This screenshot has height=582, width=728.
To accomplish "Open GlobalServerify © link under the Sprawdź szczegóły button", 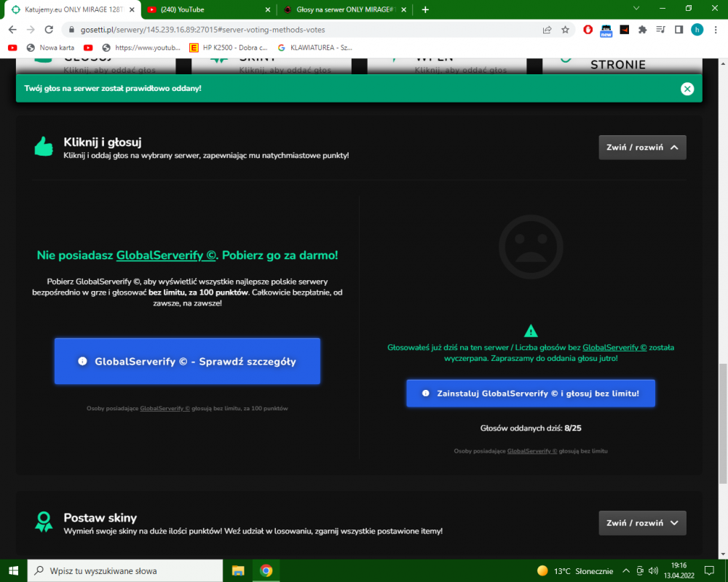I will (x=165, y=408).
